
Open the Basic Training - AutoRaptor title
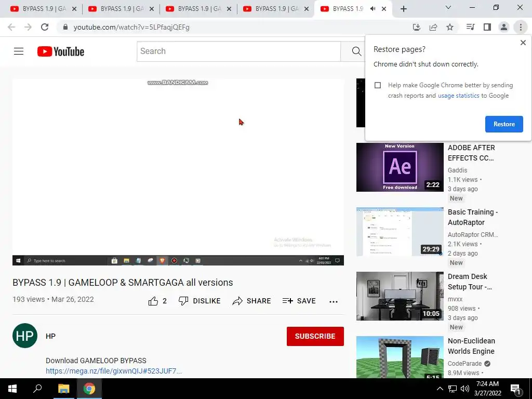point(473,217)
